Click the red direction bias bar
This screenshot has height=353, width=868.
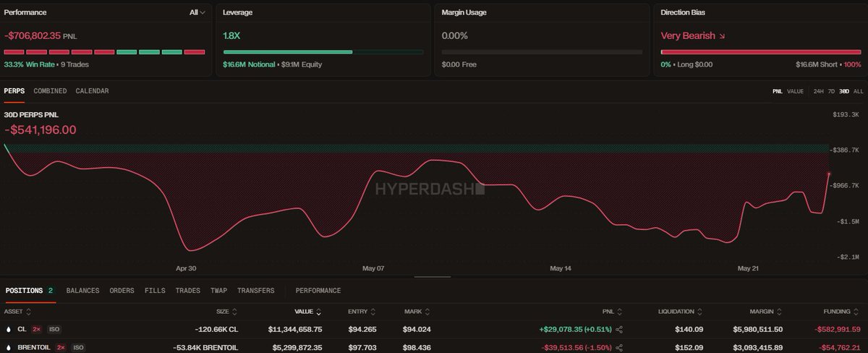[762, 52]
